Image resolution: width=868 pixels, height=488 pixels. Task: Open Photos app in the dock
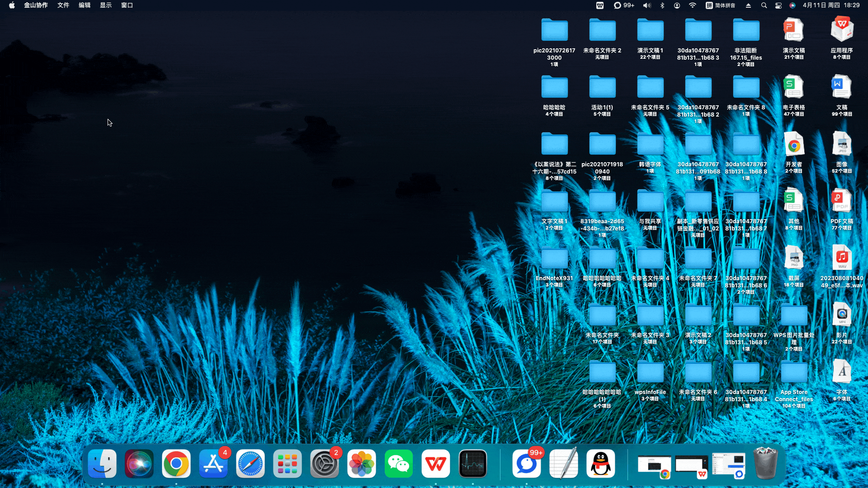361,464
